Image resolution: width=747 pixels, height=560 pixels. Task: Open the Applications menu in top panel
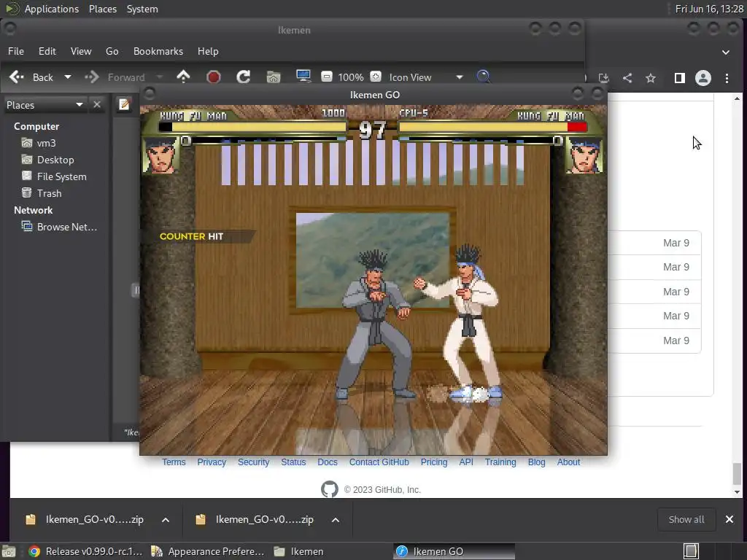(52, 9)
